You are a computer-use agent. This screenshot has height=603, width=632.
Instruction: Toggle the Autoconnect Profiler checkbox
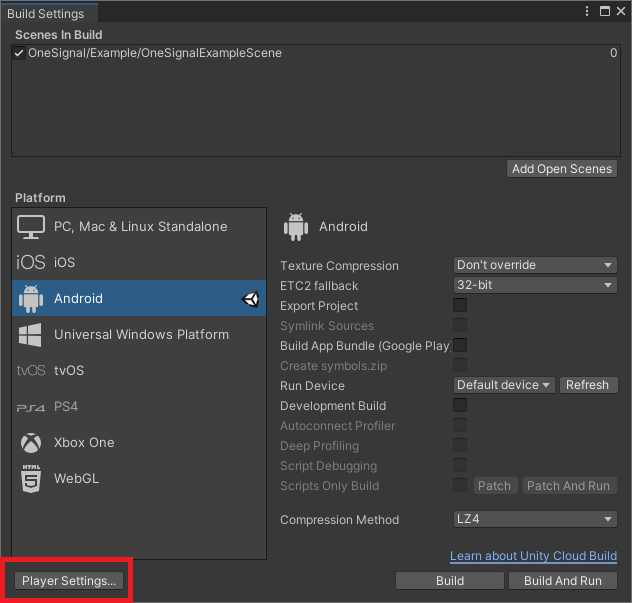tap(460, 425)
